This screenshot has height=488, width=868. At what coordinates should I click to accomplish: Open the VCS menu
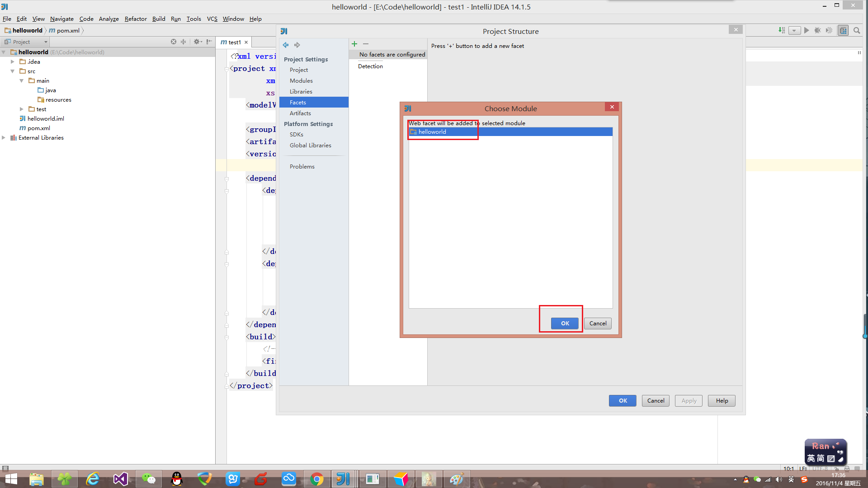coord(212,19)
